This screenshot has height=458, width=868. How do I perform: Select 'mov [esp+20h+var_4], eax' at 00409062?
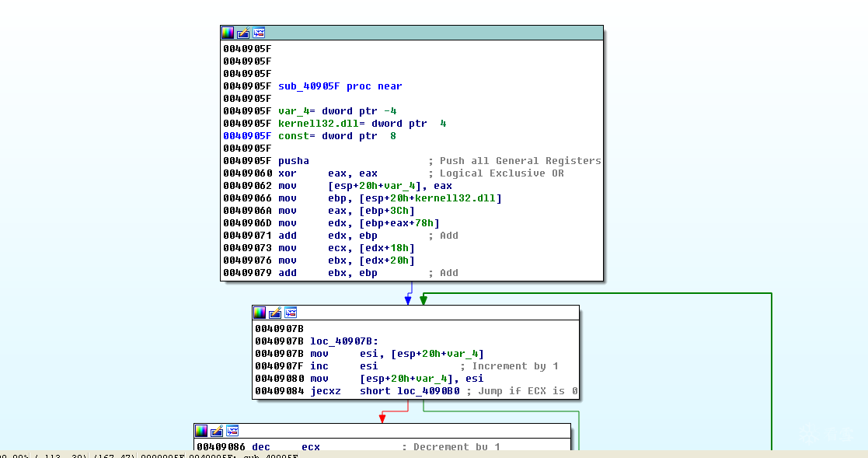tap(364, 186)
